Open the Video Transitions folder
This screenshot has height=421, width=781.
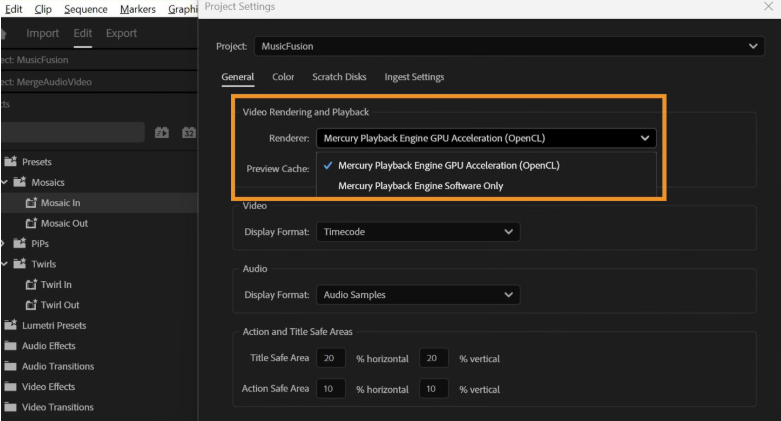[x=57, y=407]
